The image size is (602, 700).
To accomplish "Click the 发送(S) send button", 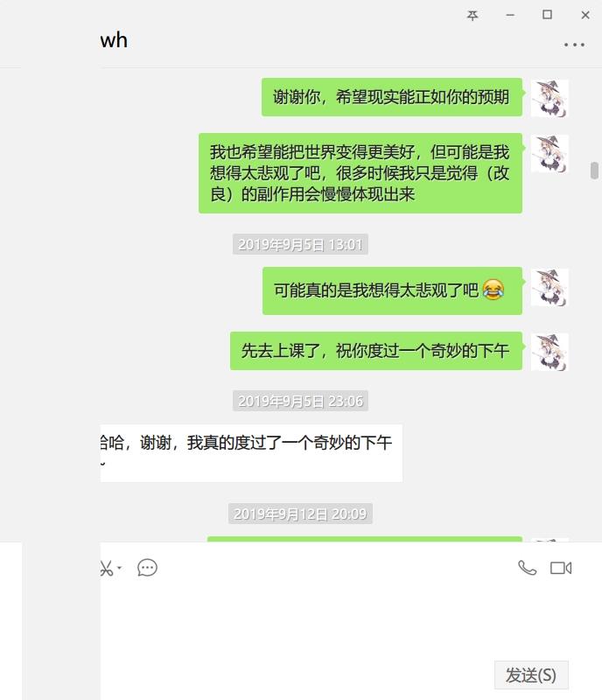I will (x=531, y=675).
